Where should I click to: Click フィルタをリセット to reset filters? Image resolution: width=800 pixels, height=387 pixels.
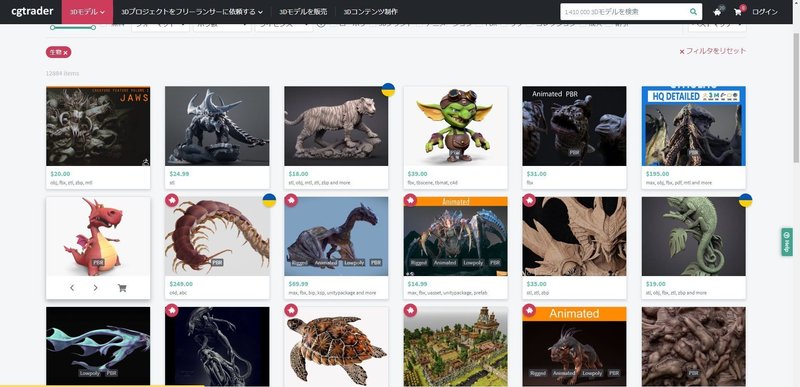click(712, 51)
